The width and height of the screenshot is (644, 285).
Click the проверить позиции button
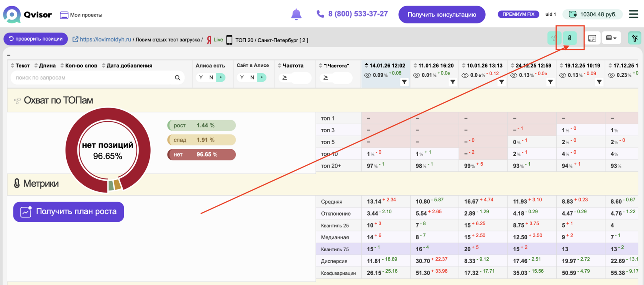pos(36,39)
